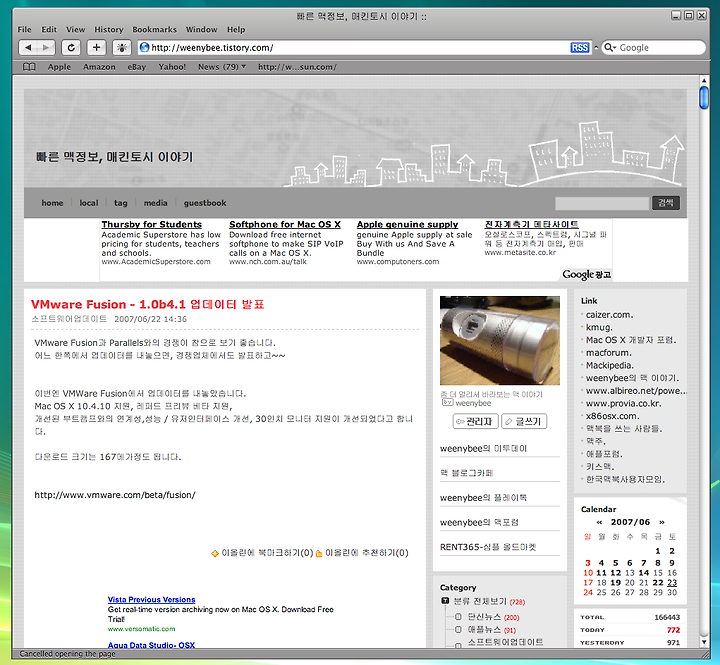Open the History menu
The height and width of the screenshot is (665, 720).
coord(108,29)
